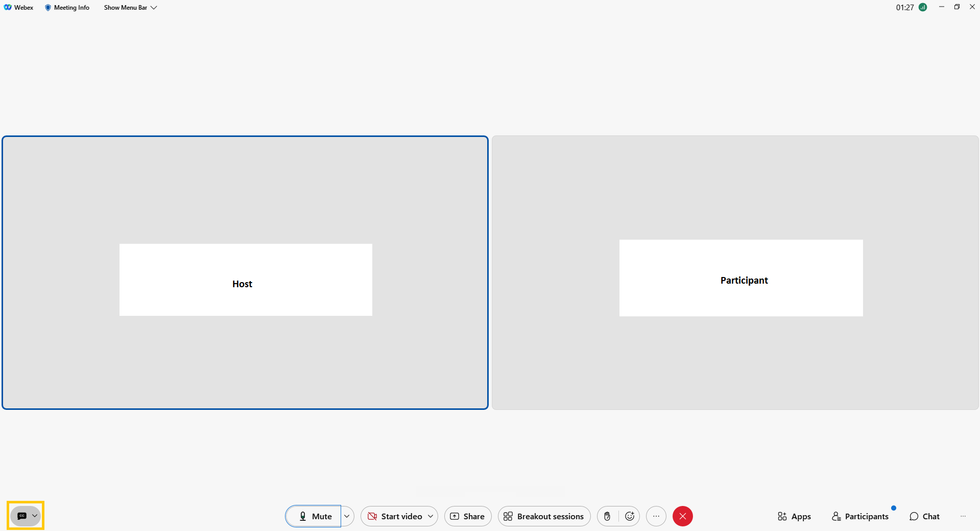Start video from the camera button
This screenshot has width=980, height=531.
395,516
